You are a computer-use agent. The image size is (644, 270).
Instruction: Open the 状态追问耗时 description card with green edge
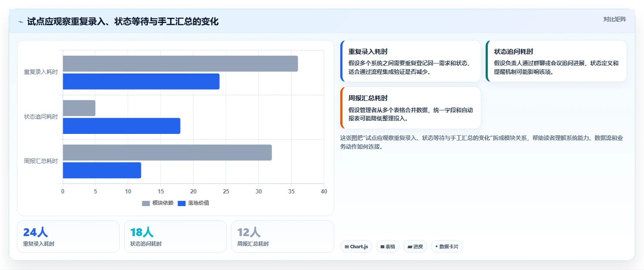[x=556, y=61]
